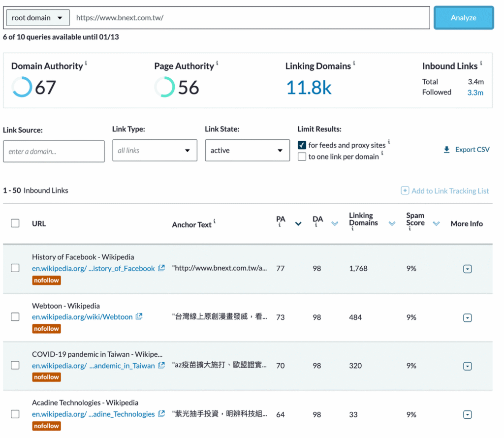This screenshot has height=438, width=504.
Task: Tick checkbox for Webtoon - Wikipedia row
Action: coord(15,317)
